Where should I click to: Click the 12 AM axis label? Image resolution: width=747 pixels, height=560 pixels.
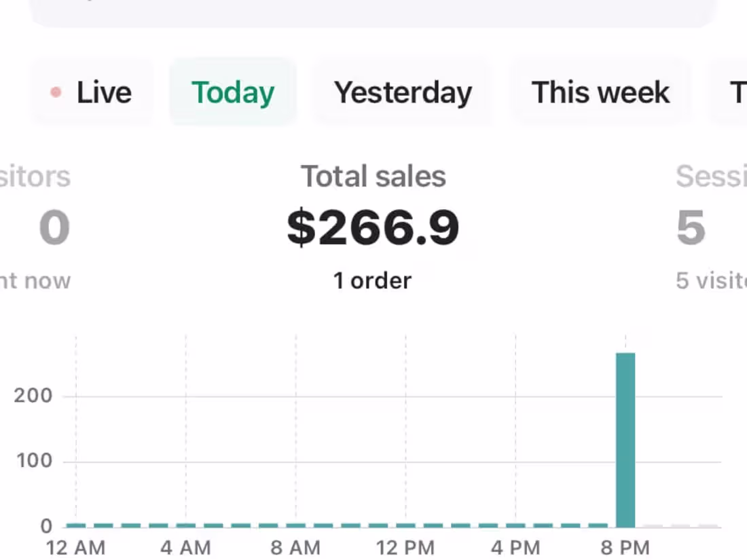(x=76, y=547)
